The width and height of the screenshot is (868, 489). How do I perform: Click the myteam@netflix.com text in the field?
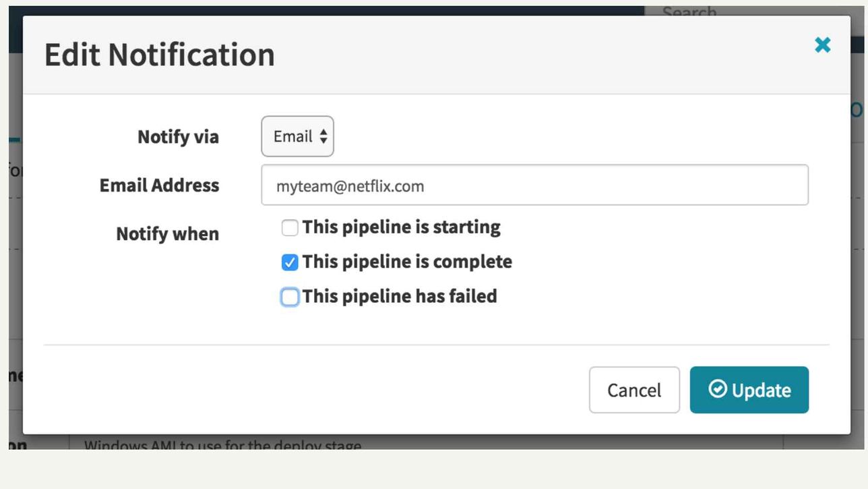350,186
